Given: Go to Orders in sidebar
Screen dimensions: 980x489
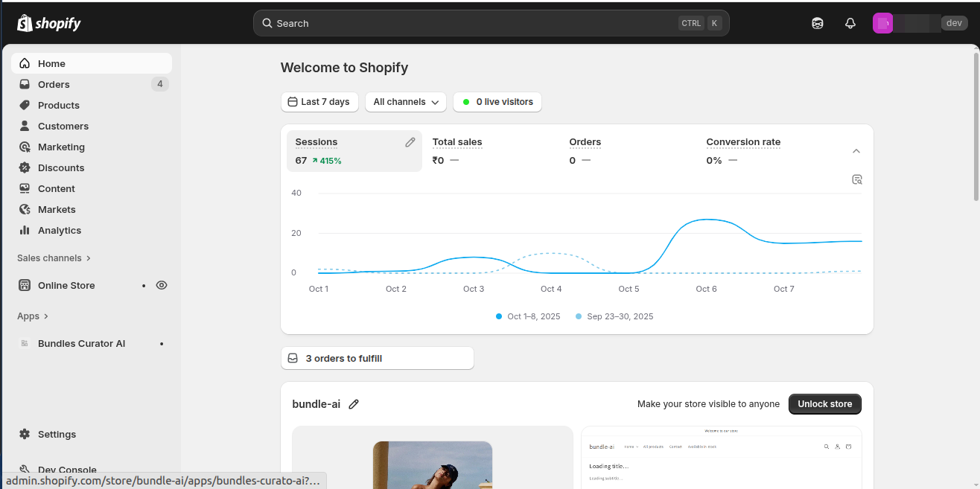Looking at the screenshot, I should [54, 84].
